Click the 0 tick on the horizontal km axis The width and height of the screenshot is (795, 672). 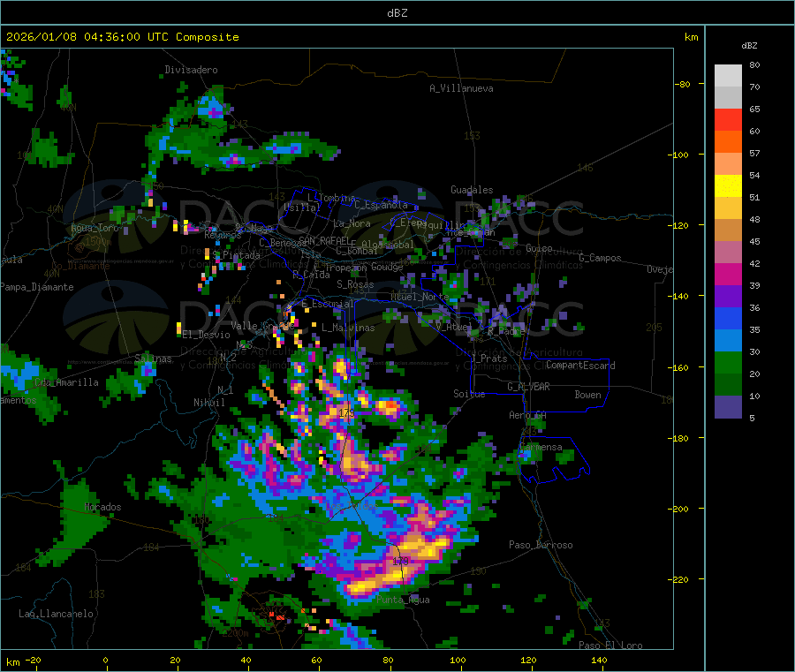pyautogui.click(x=105, y=660)
